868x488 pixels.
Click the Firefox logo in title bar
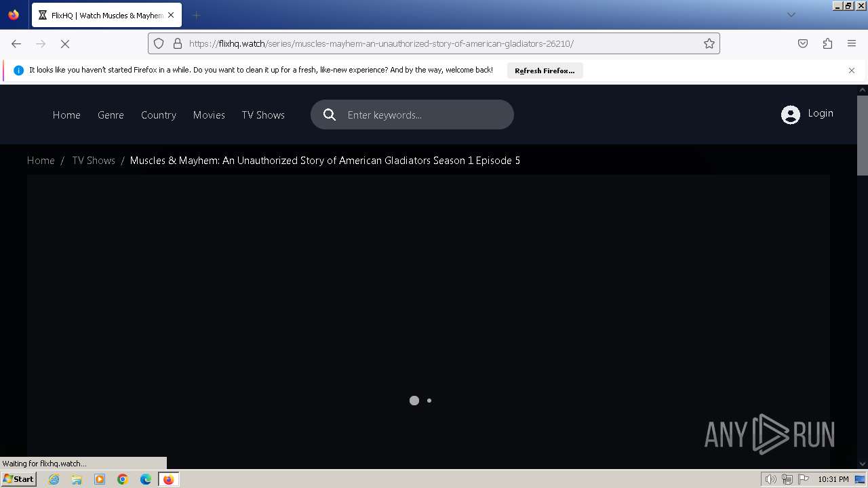click(x=14, y=15)
